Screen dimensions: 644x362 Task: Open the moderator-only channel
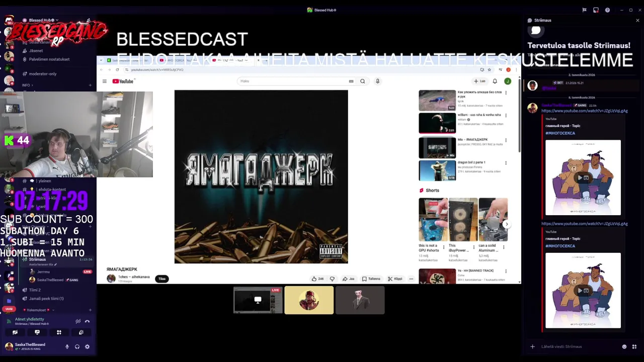tap(43, 74)
